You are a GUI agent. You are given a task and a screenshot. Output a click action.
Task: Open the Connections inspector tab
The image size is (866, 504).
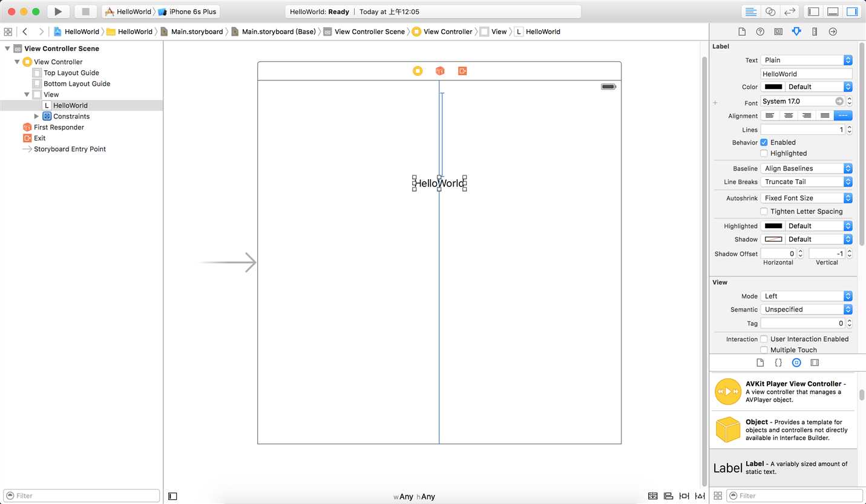pyautogui.click(x=833, y=31)
